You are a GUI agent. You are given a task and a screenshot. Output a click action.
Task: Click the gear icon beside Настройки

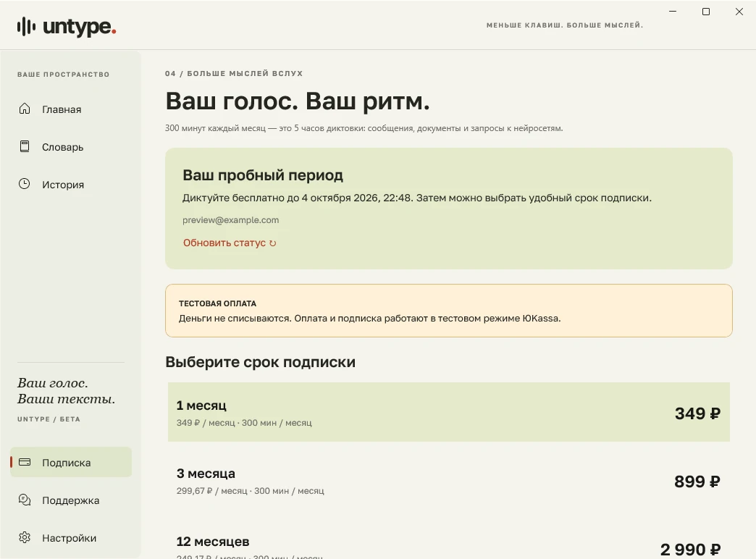click(25, 537)
